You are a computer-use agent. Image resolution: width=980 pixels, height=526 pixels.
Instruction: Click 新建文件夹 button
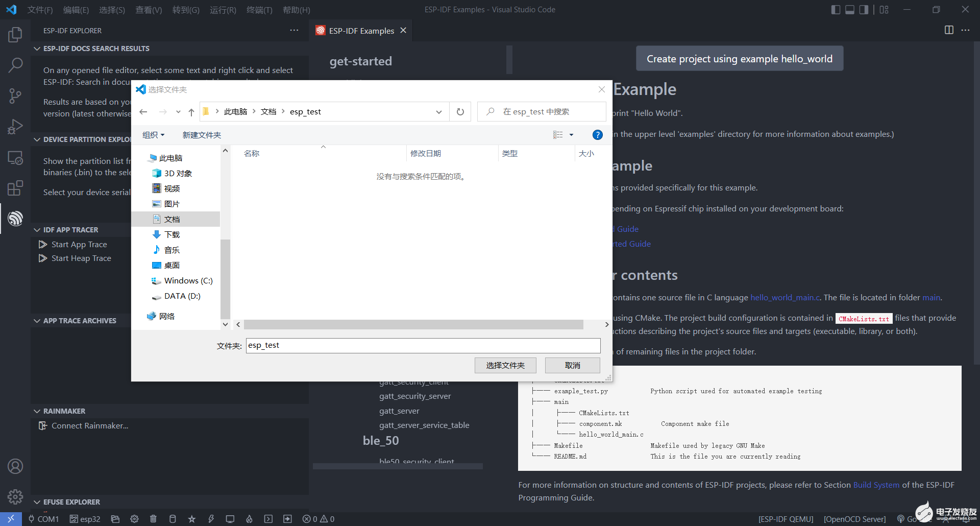pos(202,135)
